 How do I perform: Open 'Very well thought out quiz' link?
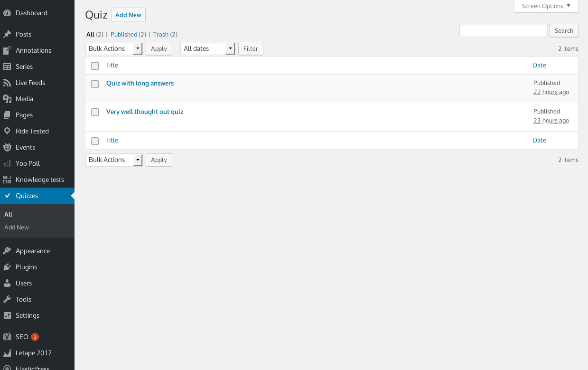[x=145, y=112]
